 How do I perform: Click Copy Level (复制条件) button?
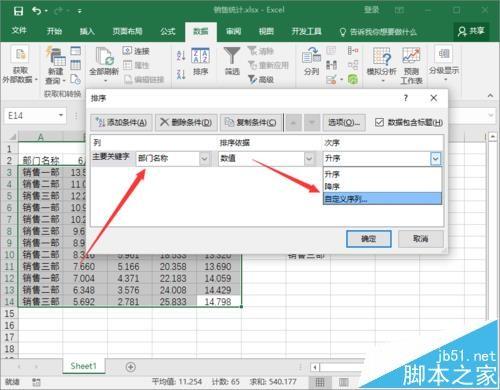(251, 122)
